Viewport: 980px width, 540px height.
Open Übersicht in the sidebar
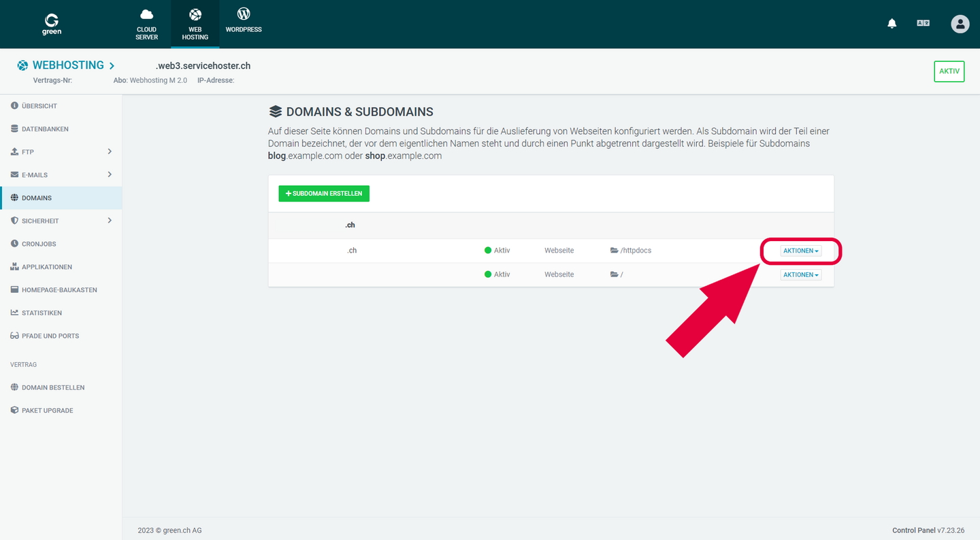(x=39, y=106)
